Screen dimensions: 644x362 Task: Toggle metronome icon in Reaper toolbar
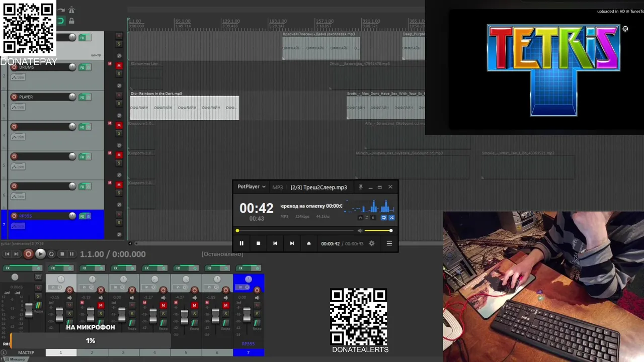click(x=71, y=10)
